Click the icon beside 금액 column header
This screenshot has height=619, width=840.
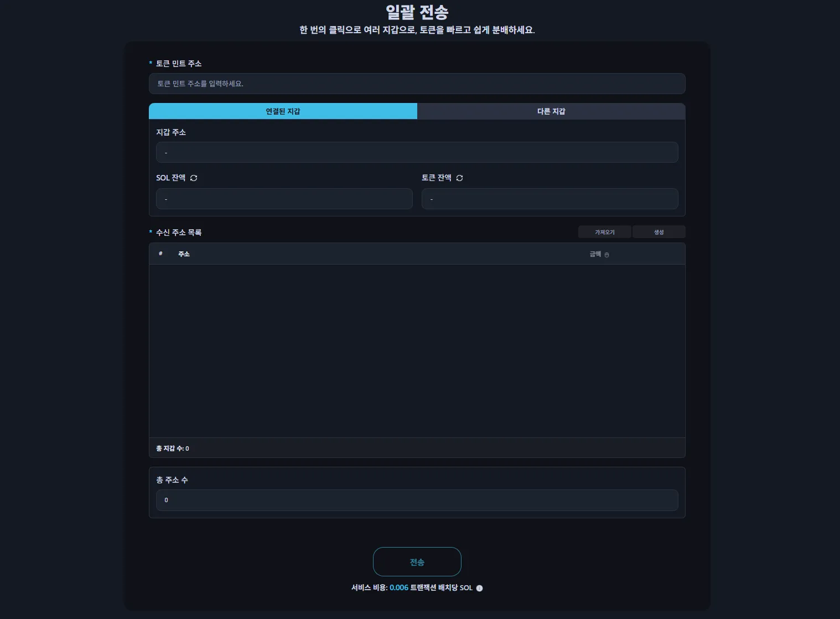(x=606, y=255)
